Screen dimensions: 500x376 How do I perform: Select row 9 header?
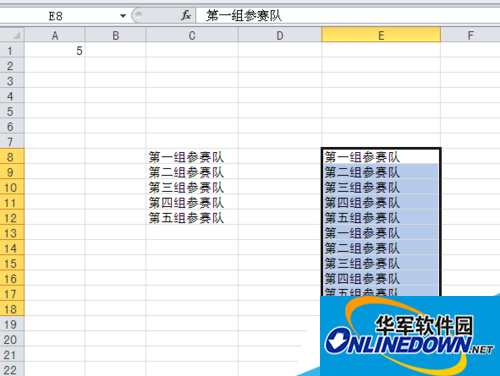click(12, 172)
